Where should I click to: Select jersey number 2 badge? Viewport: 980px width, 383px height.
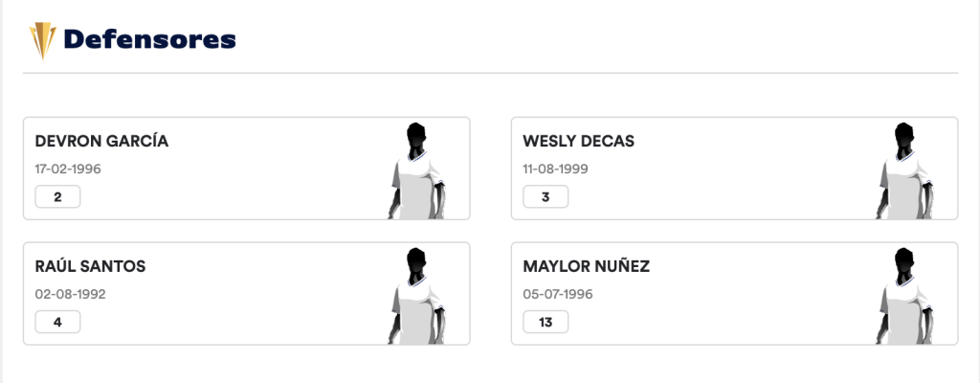(x=57, y=197)
